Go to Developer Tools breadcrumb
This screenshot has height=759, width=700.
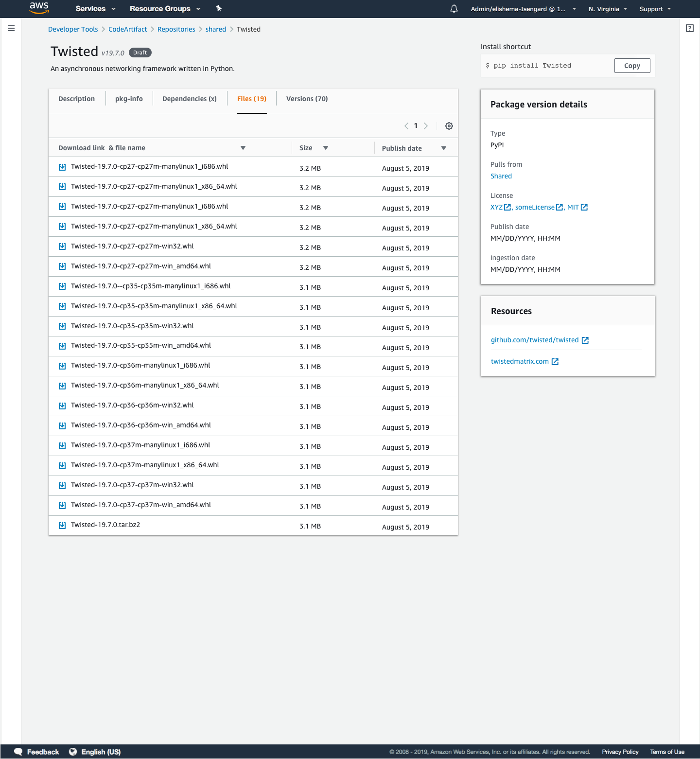tap(73, 29)
